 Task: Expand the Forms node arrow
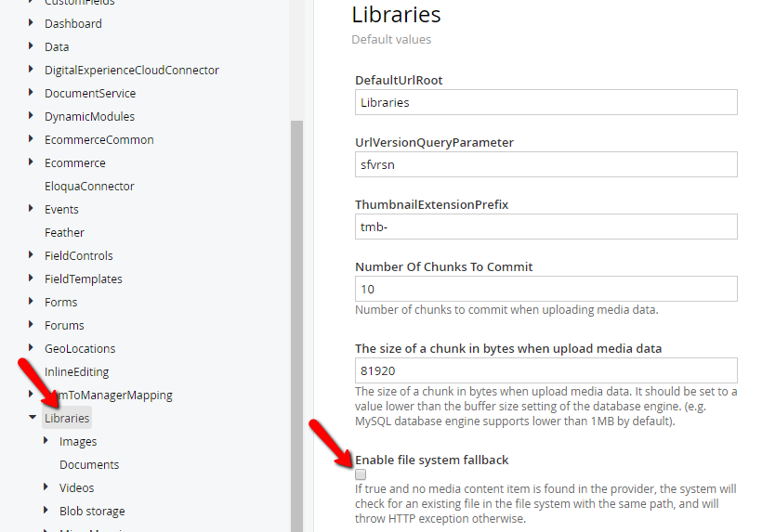(31, 301)
